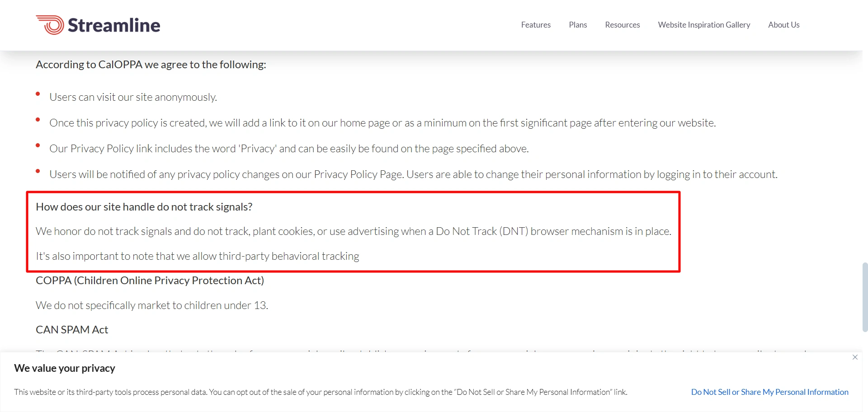868x412 pixels.
Task: Click the 'We honor do not track signals' paragraph
Action: coord(353,231)
